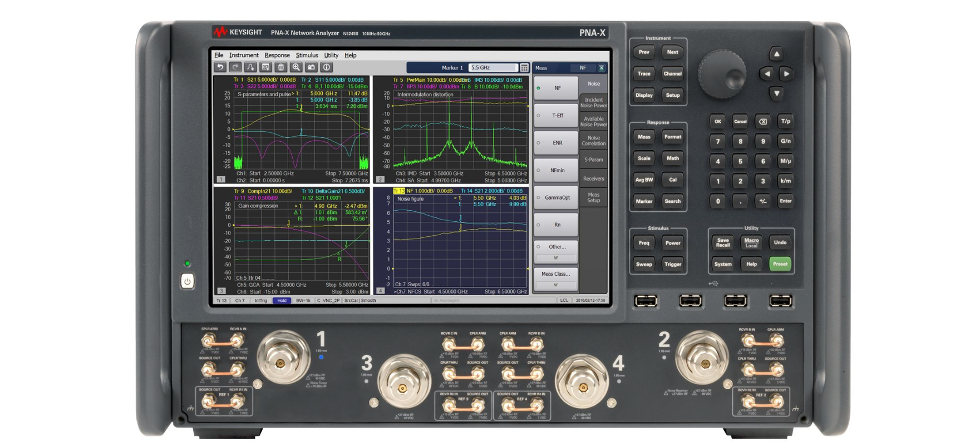Select the ENR measurement radio option
980x447 pixels.
(x=555, y=143)
